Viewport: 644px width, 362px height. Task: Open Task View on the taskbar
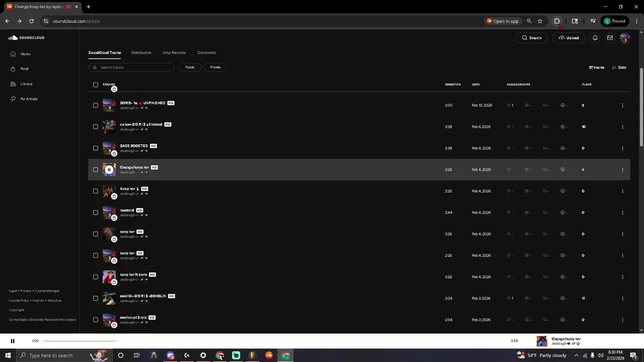click(137, 355)
